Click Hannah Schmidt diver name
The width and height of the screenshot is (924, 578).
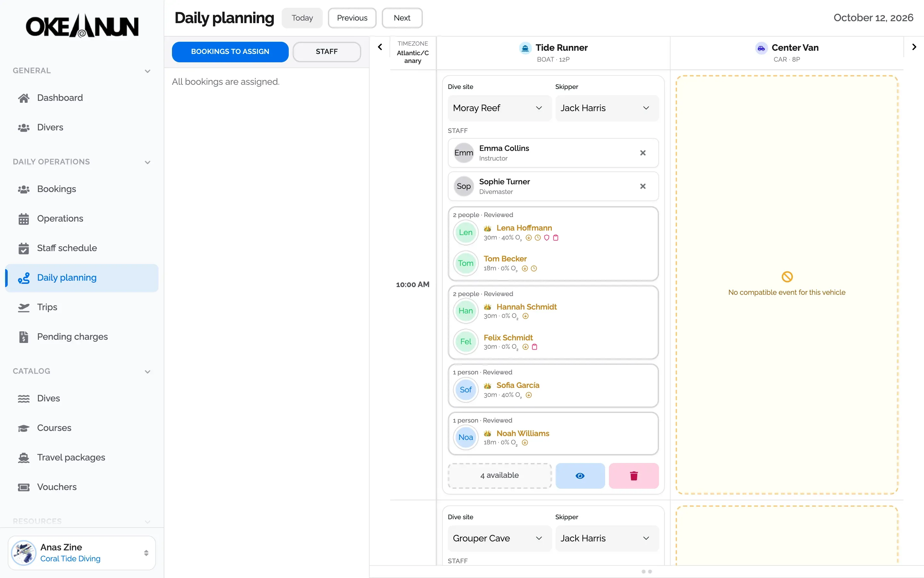(x=526, y=307)
